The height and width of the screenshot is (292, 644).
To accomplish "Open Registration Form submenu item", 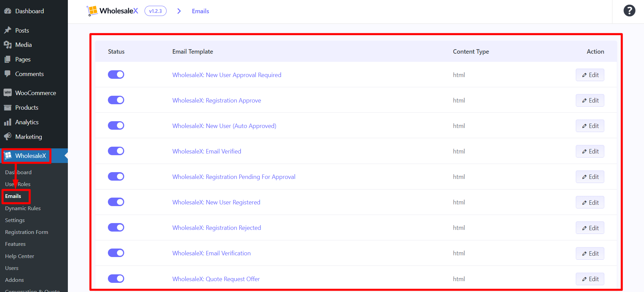I will point(26,232).
